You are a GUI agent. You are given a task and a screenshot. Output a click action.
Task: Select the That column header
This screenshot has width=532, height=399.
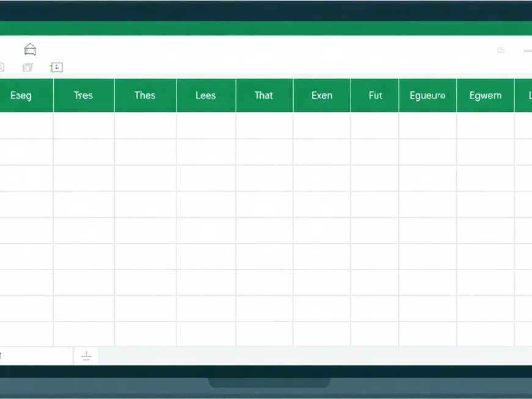264,95
